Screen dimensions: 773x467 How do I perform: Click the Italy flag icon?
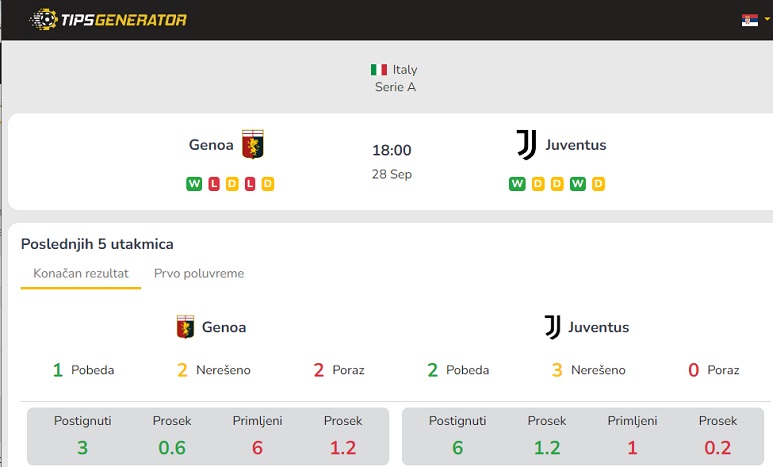[x=379, y=70]
